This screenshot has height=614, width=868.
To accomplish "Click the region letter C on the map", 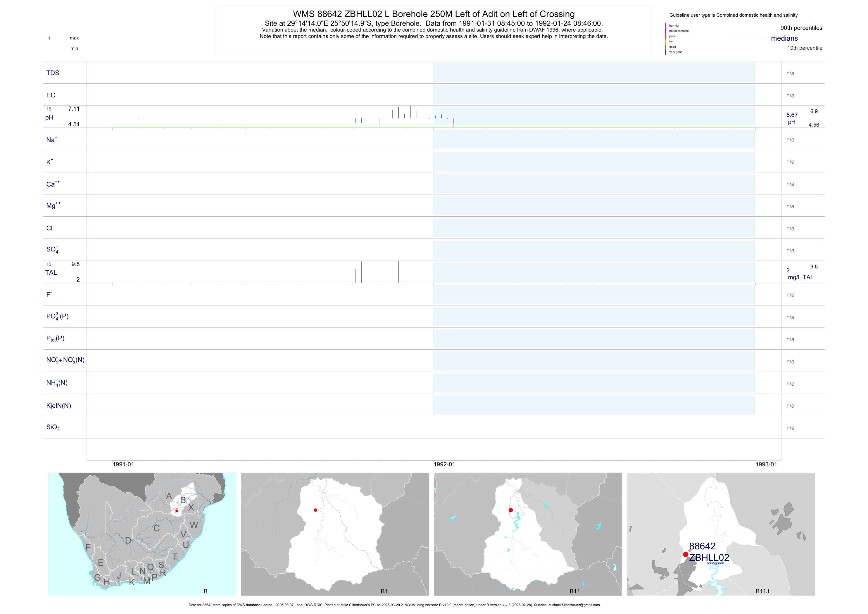I will click(156, 528).
